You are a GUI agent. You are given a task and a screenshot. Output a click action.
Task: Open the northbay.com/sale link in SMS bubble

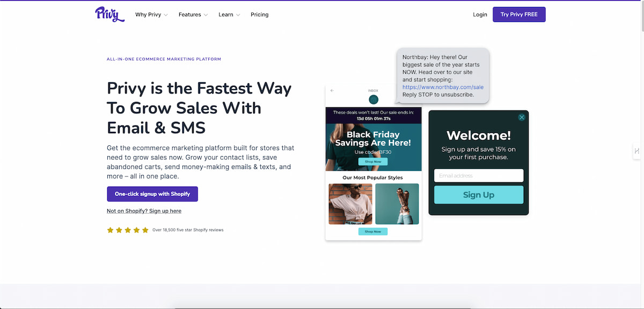pyautogui.click(x=443, y=87)
